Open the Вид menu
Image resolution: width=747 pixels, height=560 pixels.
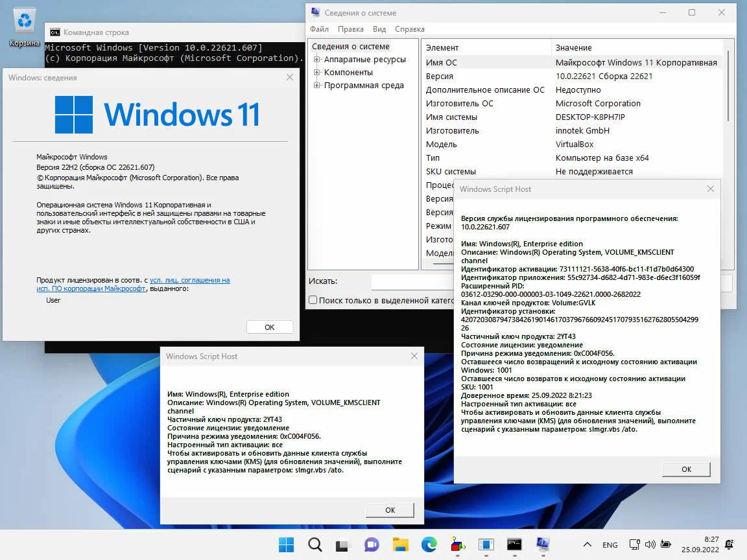[x=379, y=29]
